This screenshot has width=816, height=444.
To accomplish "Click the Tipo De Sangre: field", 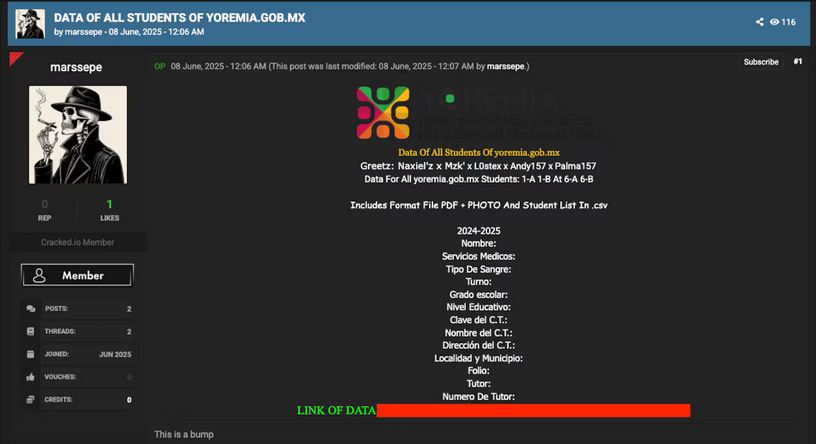I will [479, 269].
